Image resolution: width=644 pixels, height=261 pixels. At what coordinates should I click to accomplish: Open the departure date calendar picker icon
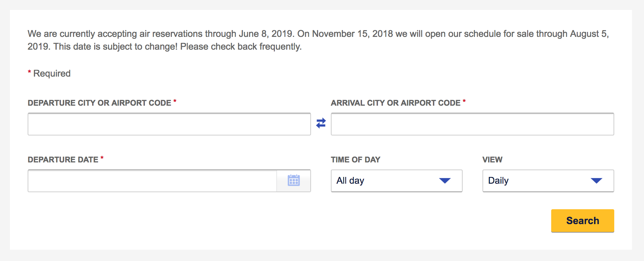(294, 181)
